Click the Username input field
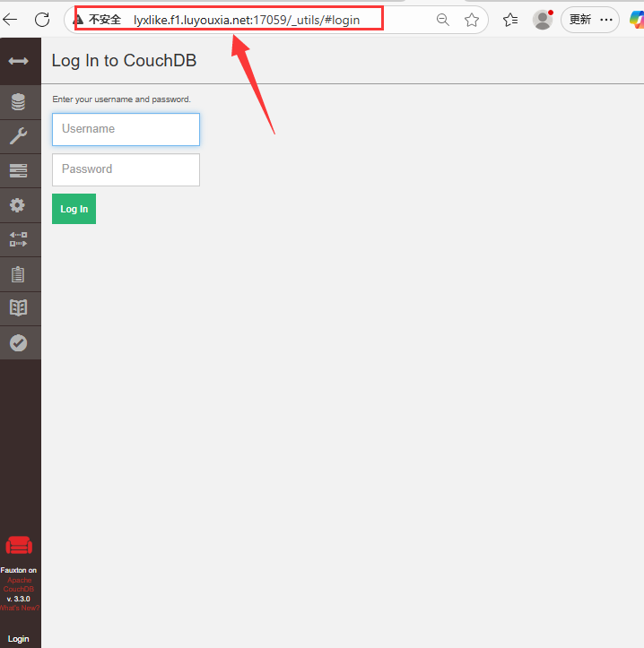 click(126, 129)
